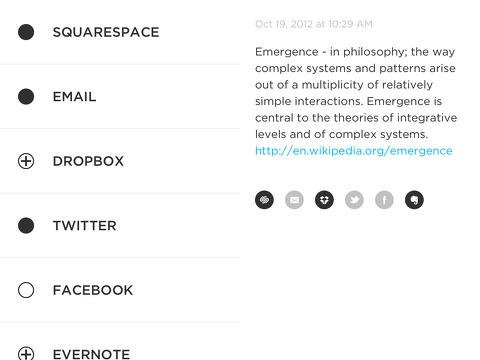Enable the empty circle beside FACEBOOK
The height and width of the screenshot is (360, 480).
click(x=26, y=290)
